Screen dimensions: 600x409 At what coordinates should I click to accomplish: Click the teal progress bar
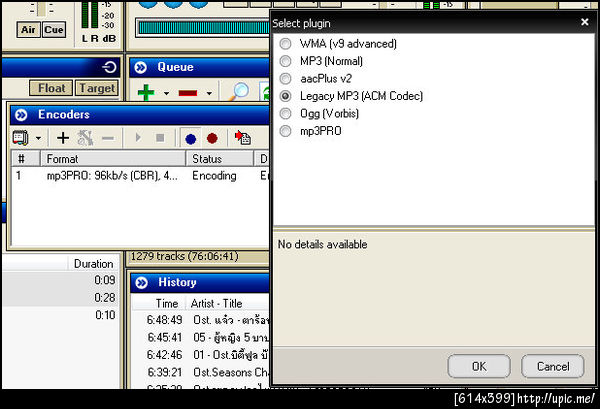(203, 28)
